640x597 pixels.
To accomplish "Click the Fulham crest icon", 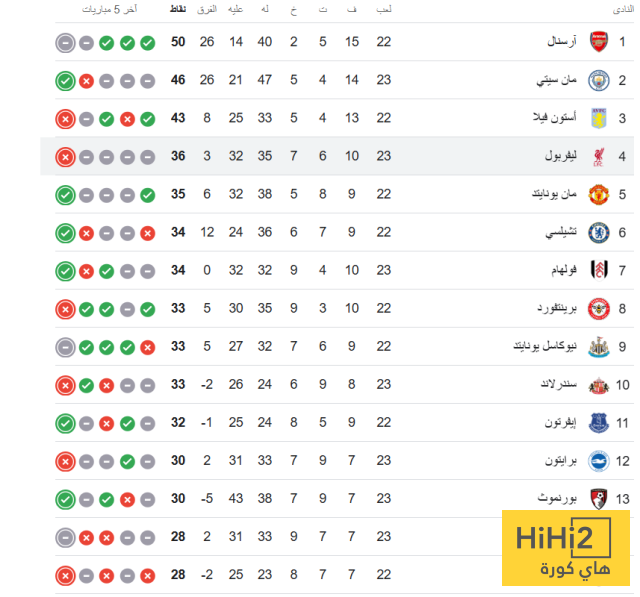I will point(598,270).
